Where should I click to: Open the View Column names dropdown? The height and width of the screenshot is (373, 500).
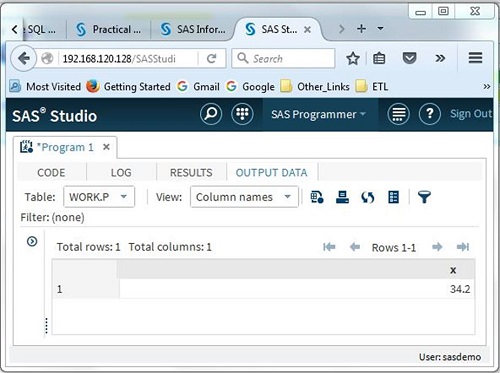pos(244,197)
